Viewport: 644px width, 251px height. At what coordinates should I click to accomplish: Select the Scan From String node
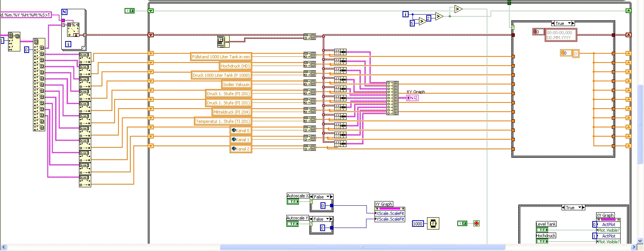click(73, 30)
